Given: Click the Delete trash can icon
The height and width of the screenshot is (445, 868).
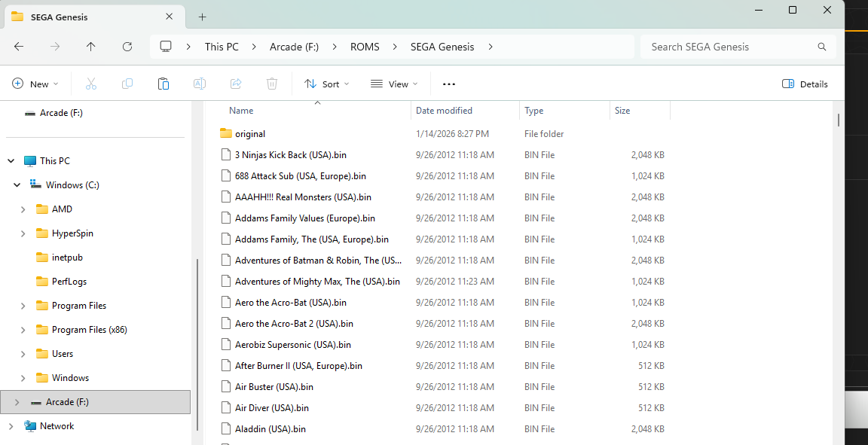Looking at the screenshot, I should pyautogui.click(x=272, y=84).
